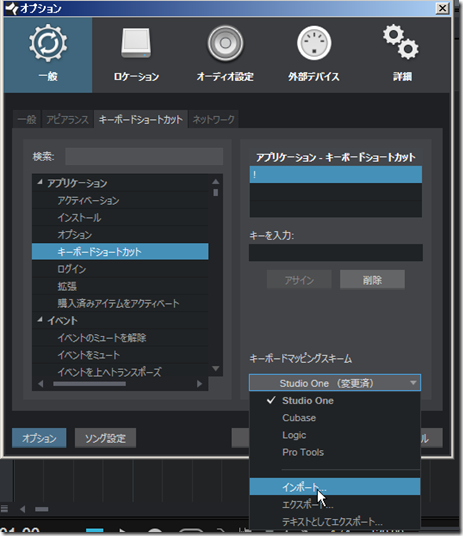Choose Logic mapping scheme
Image resolution: width=463 pixels, height=536 pixels.
(x=335, y=435)
